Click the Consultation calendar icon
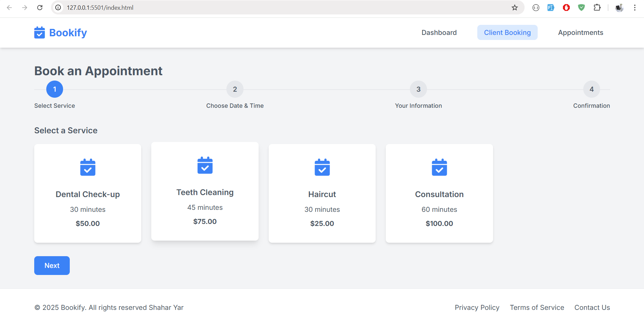This screenshot has height=326, width=644. 439,167
